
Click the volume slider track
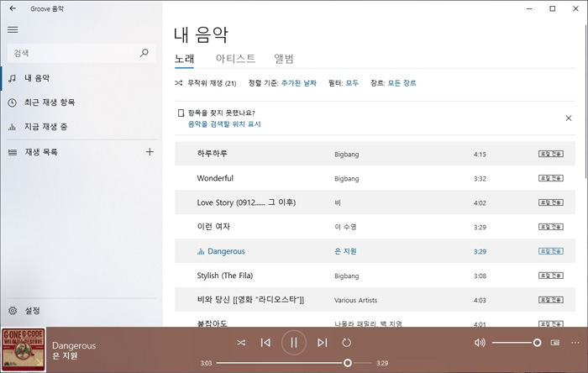click(517, 343)
